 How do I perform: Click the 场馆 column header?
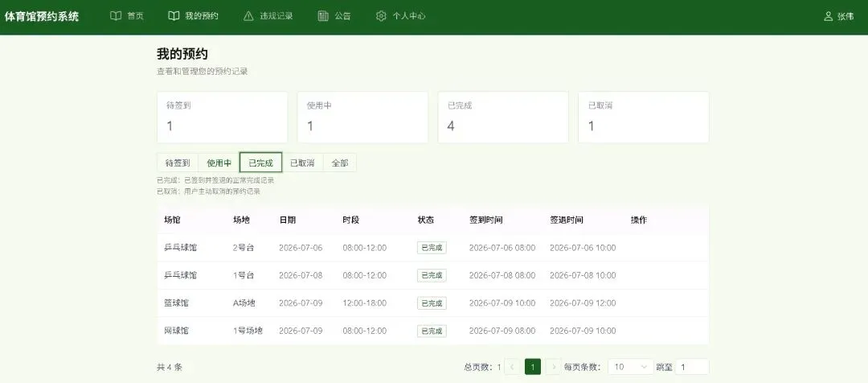[x=172, y=220]
